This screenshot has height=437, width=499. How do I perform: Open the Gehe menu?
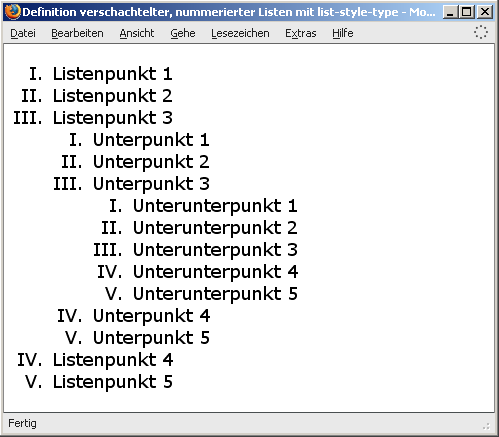point(183,33)
